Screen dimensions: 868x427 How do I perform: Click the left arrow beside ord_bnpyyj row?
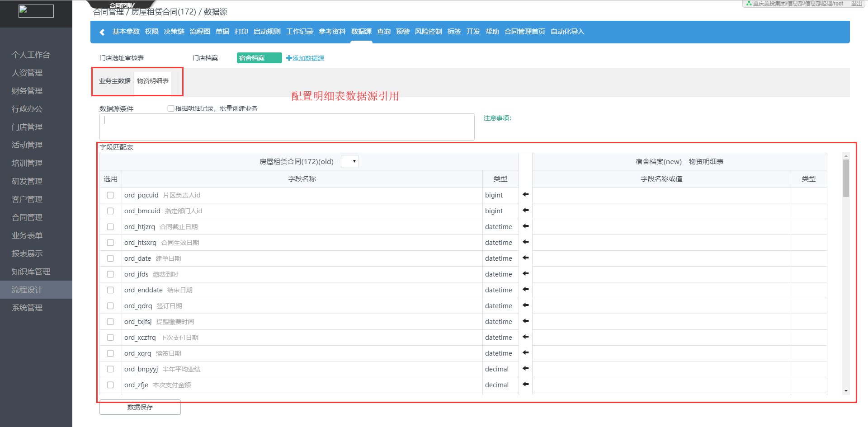pos(525,368)
